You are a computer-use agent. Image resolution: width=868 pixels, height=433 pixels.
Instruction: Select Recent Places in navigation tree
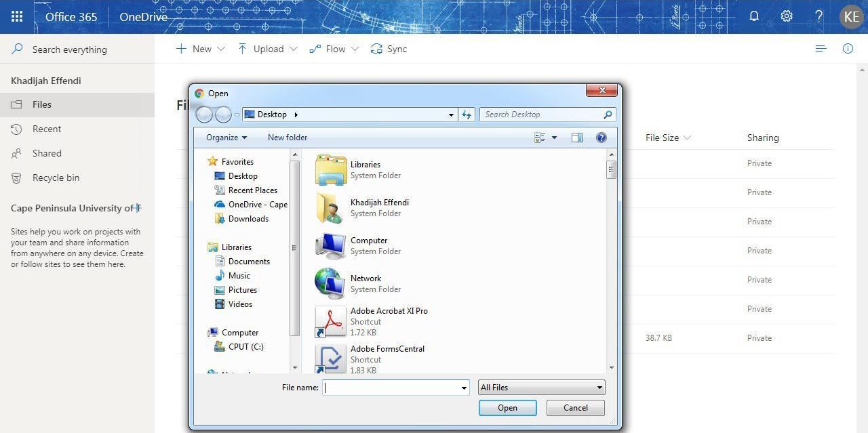[x=246, y=190]
